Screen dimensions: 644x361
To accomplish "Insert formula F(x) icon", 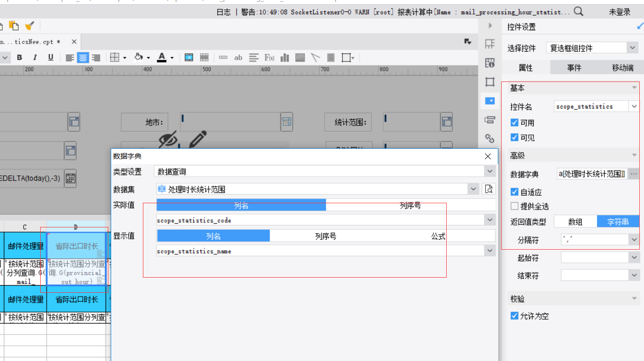I will [269, 58].
